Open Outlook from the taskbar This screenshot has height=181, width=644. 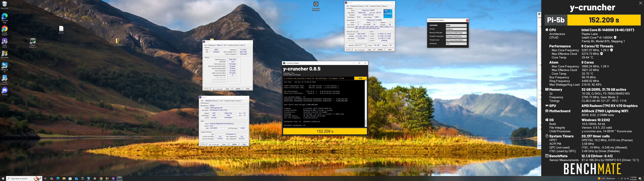coord(76,178)
